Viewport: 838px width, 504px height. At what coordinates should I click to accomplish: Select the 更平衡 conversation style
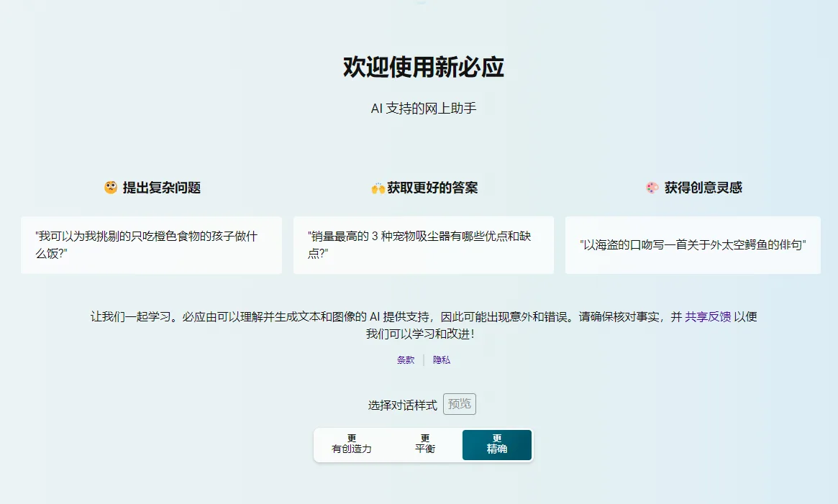pos(425,444)
